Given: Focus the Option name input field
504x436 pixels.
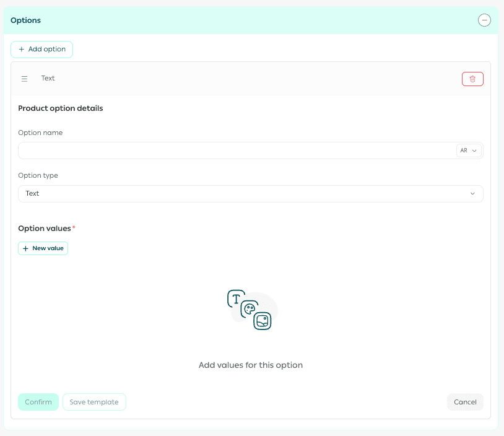Looking at the screenshot, I should pyautogui.click(x=235, y=150).
